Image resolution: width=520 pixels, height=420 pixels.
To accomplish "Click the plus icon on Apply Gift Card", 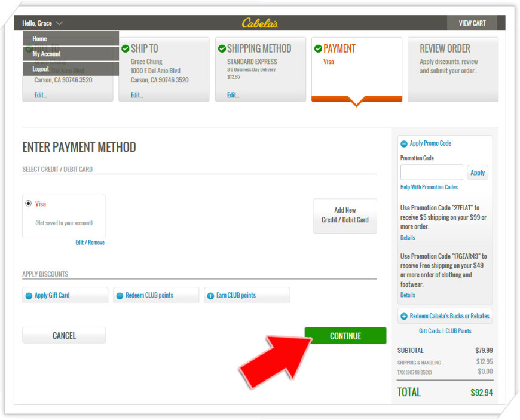I will click(29, 296).
